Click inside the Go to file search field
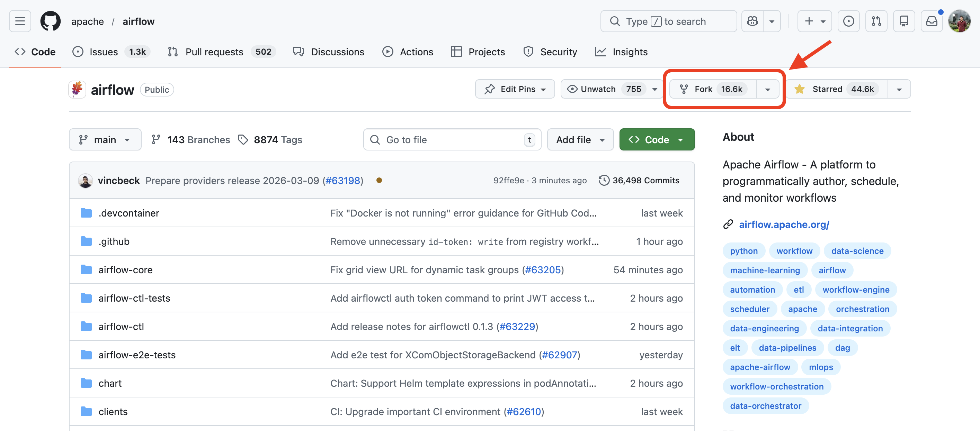 click(x=437, y=139)
